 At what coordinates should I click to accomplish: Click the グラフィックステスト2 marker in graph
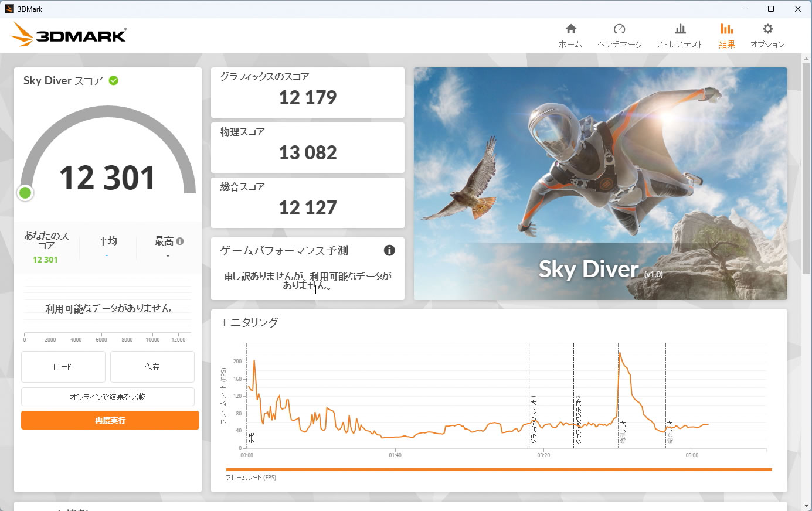pos(577,419)
